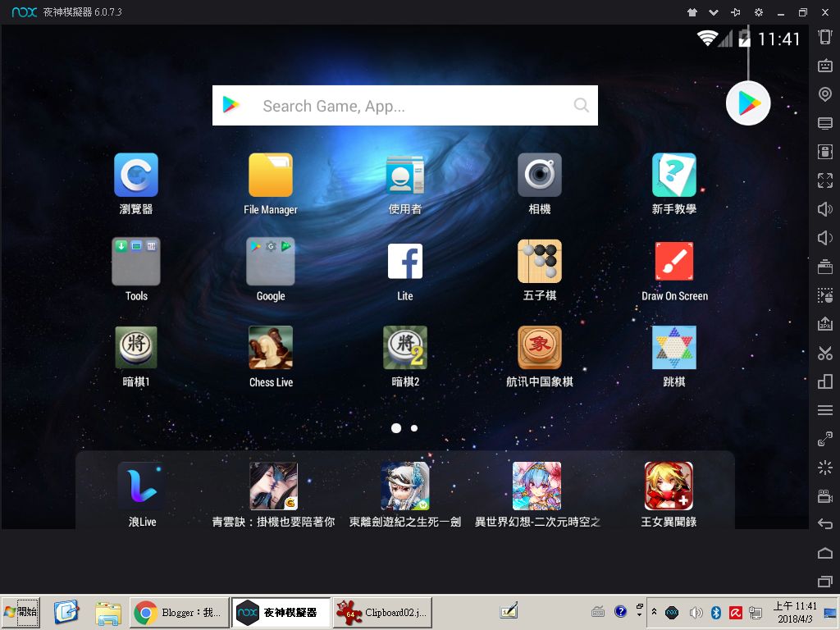The width and height of the screenshot is (840, 630).
Task: Launch 暗棋2 game
Action: pos(405,348)
